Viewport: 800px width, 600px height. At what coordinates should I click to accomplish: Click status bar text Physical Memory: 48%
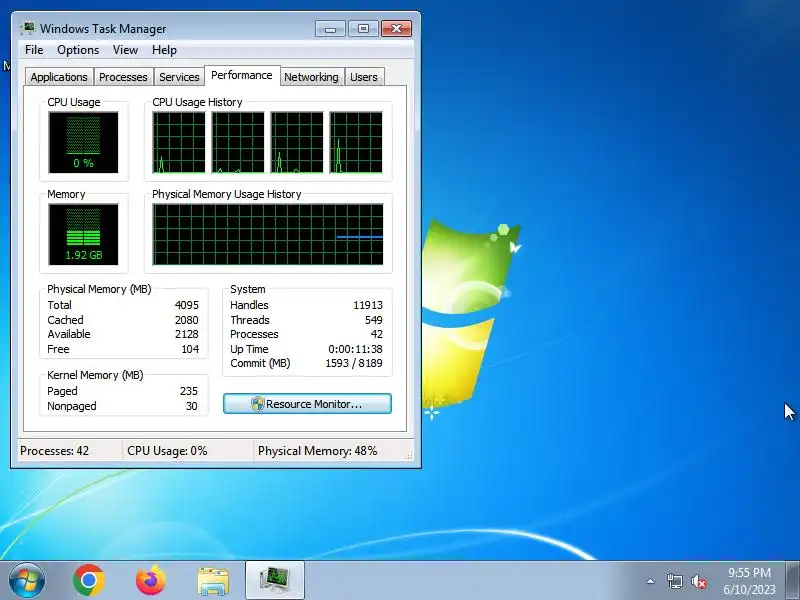coord(317,451)
